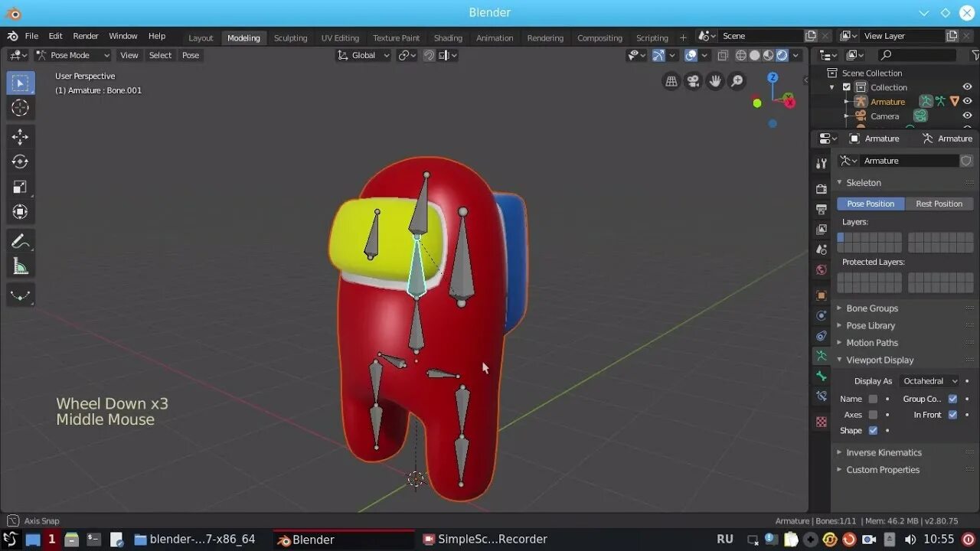
Task: Open the Pose menu in viewport header
Action: click(x=191, y=55)
